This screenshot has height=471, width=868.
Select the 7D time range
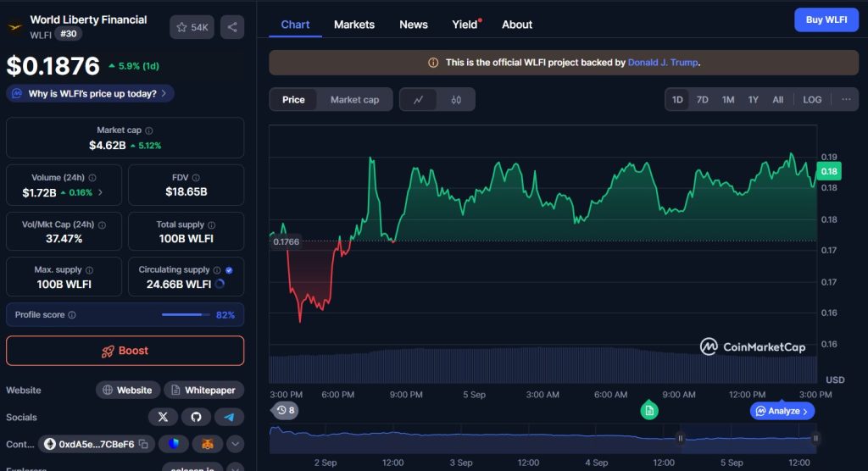(702, 100)
